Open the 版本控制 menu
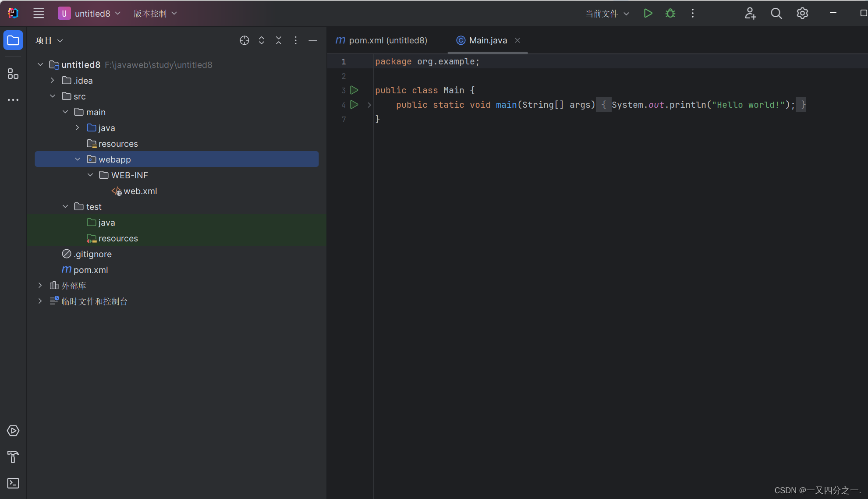The height and width of the screenshot is (499, 868). coord(155,14)
